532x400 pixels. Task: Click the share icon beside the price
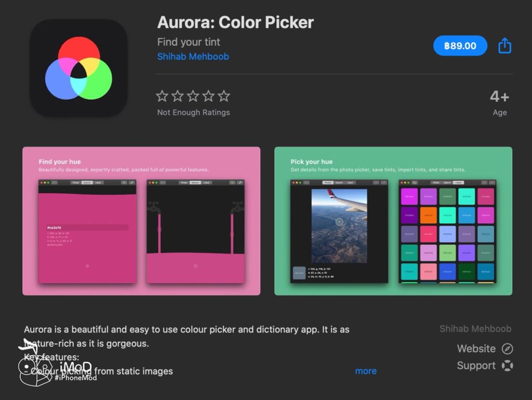[504, 46]
